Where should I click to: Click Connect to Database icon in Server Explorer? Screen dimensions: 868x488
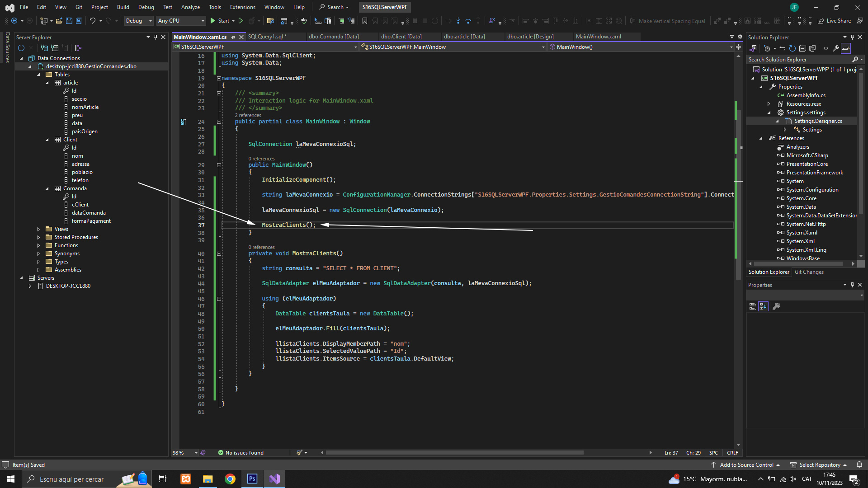coord(44,48)
